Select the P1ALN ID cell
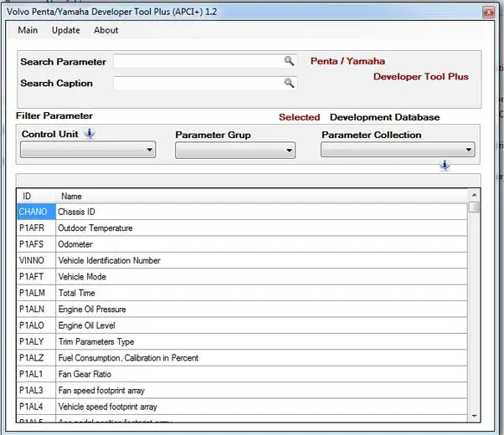Screen dimensions: 504x435 36,309
